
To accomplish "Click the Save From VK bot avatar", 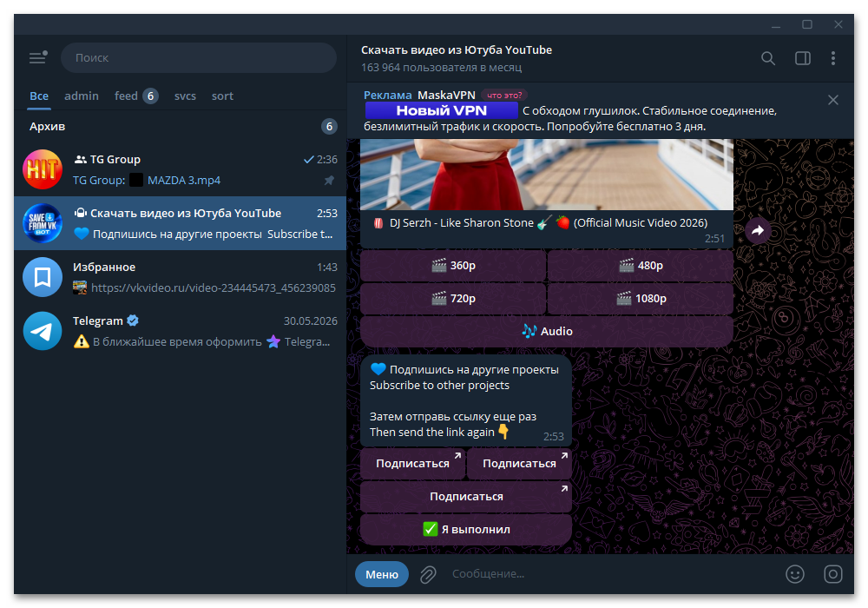I will click(43, 223).
